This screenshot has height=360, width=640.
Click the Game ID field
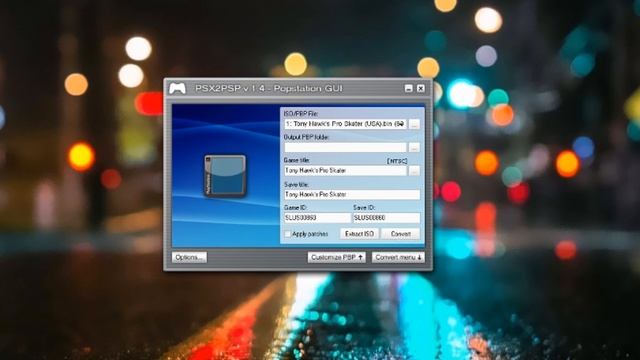(x=317, y=218)
